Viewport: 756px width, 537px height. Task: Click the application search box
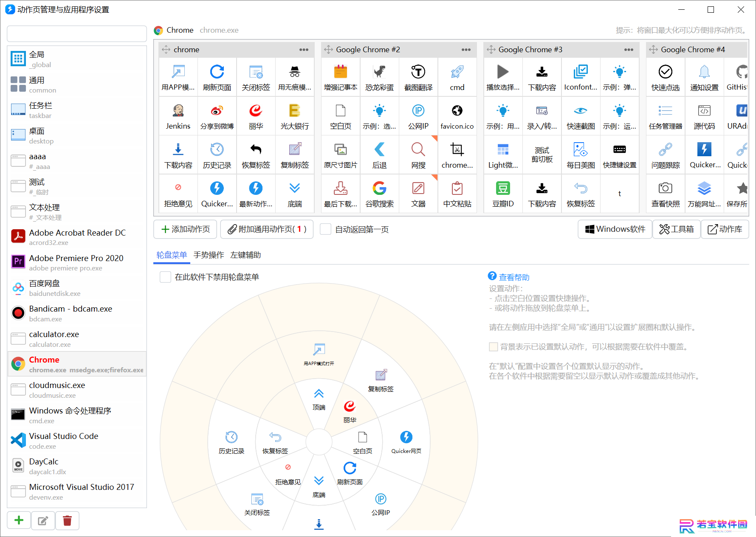click(77, 34)
